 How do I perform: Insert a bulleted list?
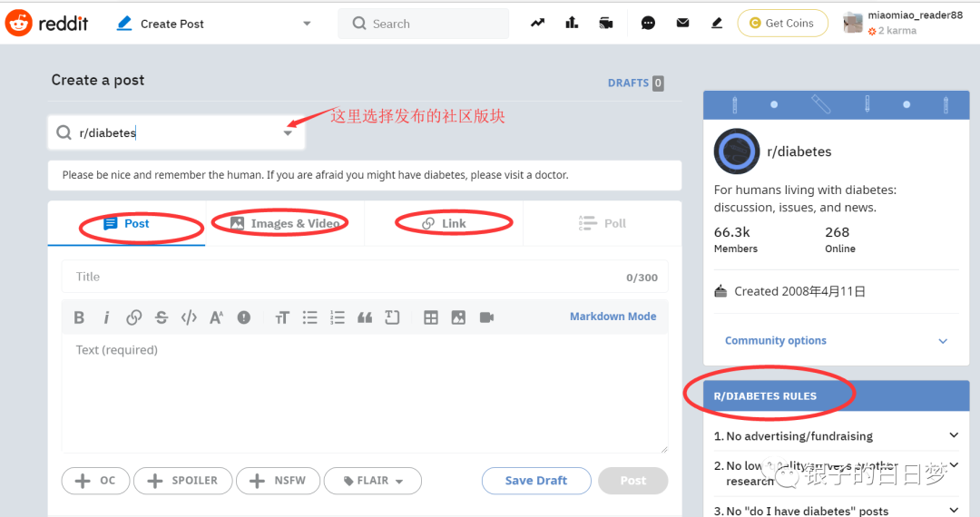tap(310, 317)
